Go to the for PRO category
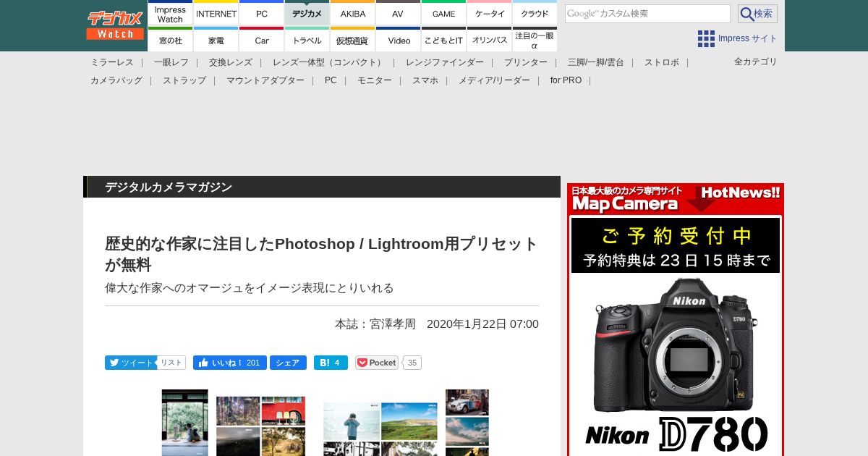 (x=566, y=80)
